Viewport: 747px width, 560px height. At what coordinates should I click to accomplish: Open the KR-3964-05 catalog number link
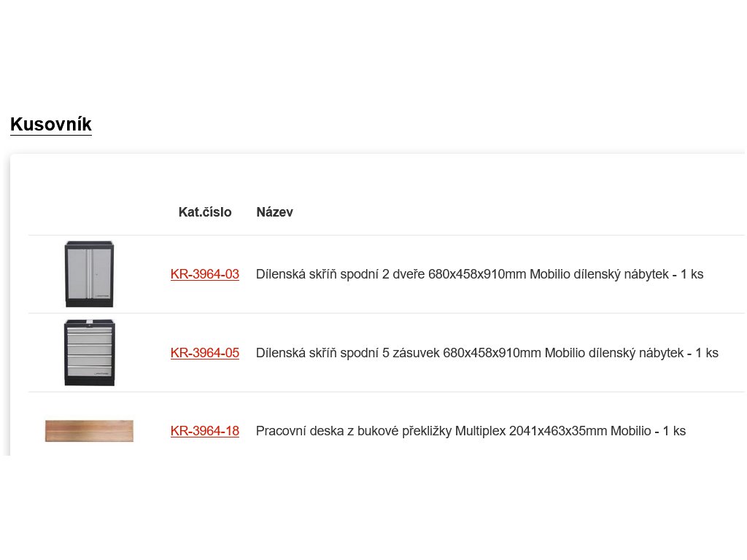[205, 353]
